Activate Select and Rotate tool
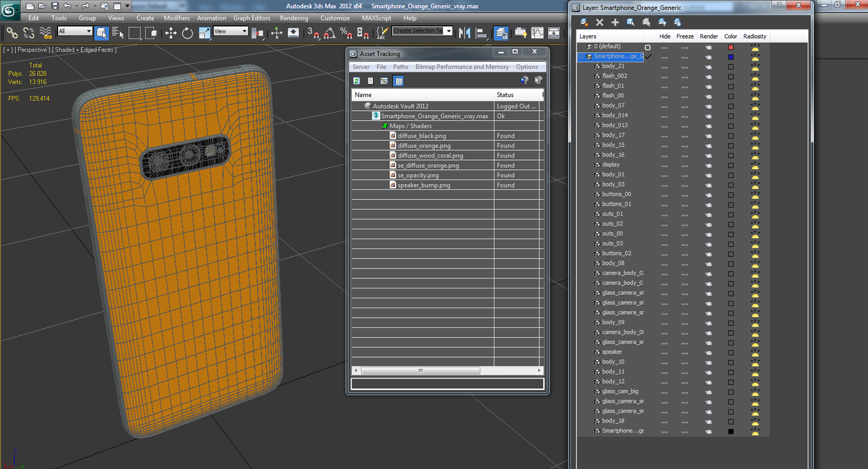This screenshot has height=469, width=868. click(x=188, y=33)
